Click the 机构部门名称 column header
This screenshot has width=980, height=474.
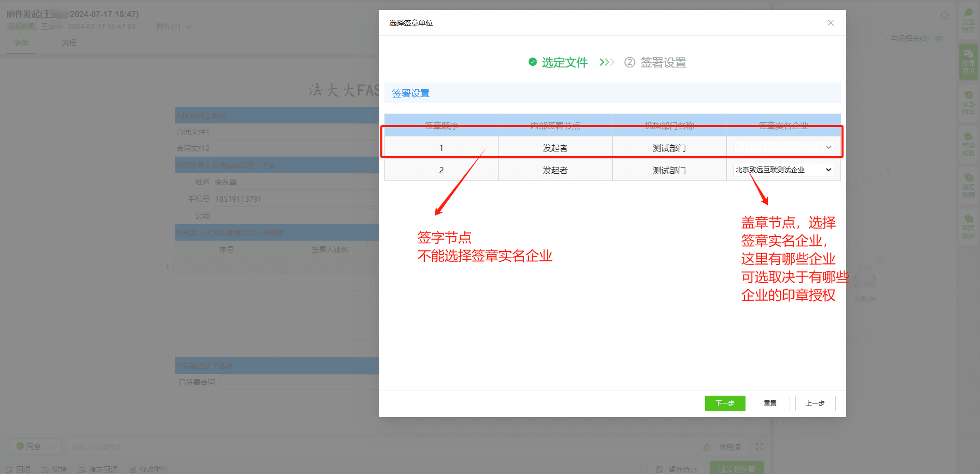pos(669,125)
